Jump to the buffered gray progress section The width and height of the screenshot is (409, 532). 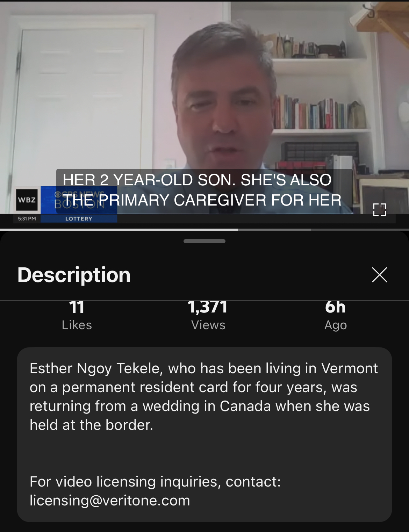click(x=274, y=230)
